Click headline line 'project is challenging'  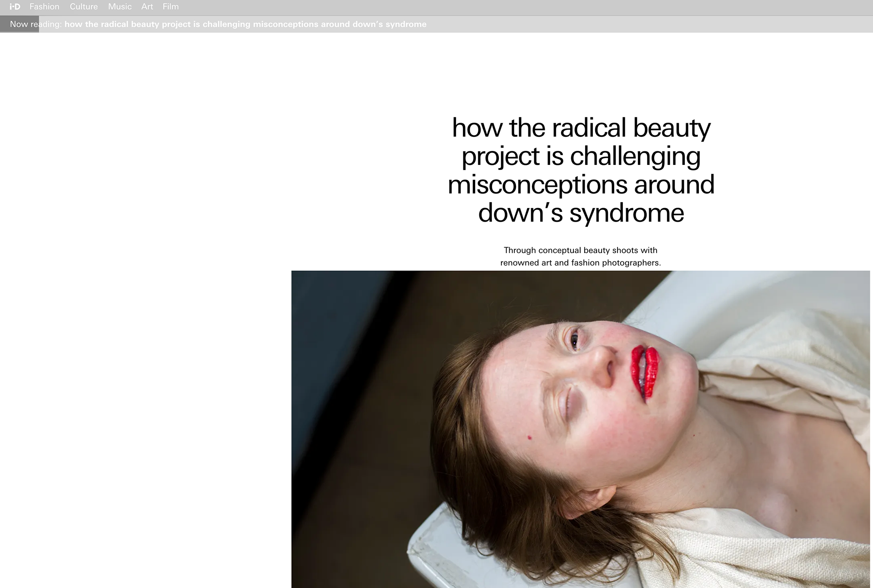pos(581,156)
